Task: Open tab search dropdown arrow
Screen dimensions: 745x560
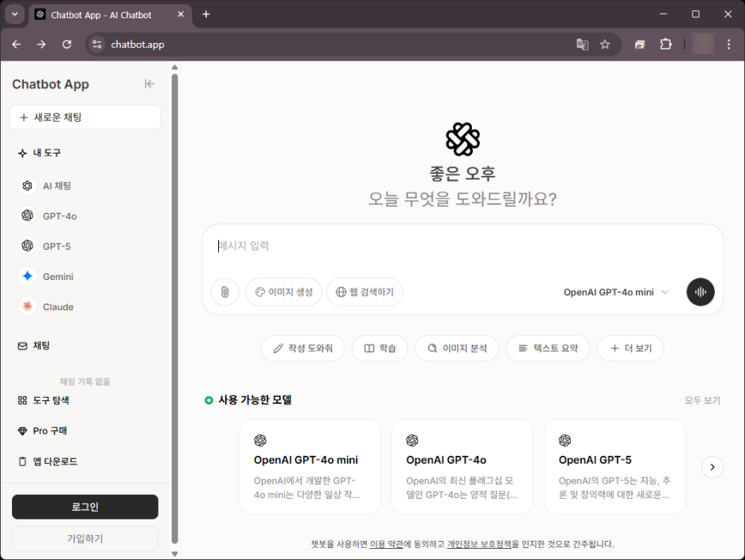Action: pyautogui.click(x=15, y=14)
